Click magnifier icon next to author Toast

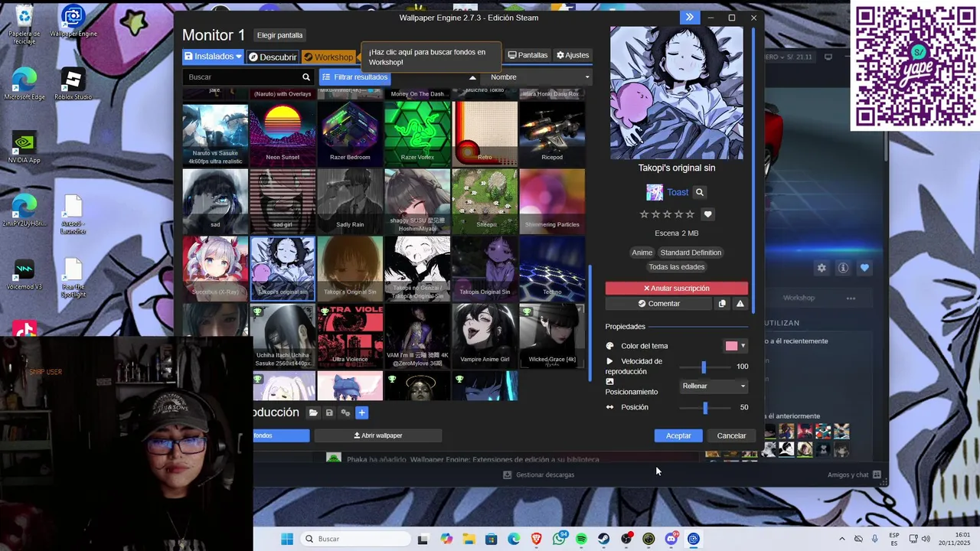tap(699, 193)
